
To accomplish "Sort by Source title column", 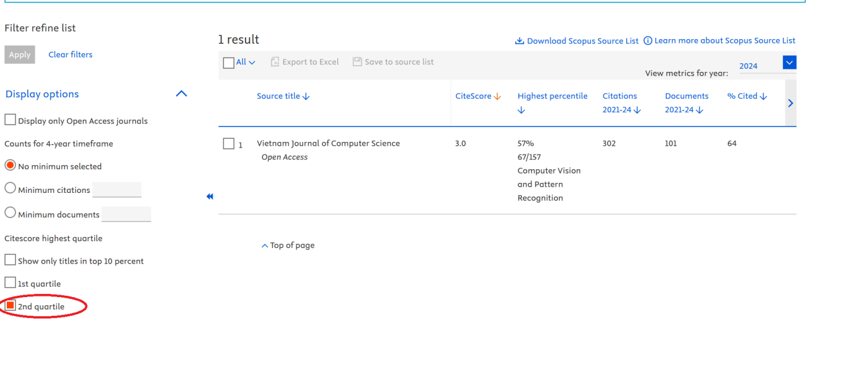I will pyautogui.click(x=283, y=96).
